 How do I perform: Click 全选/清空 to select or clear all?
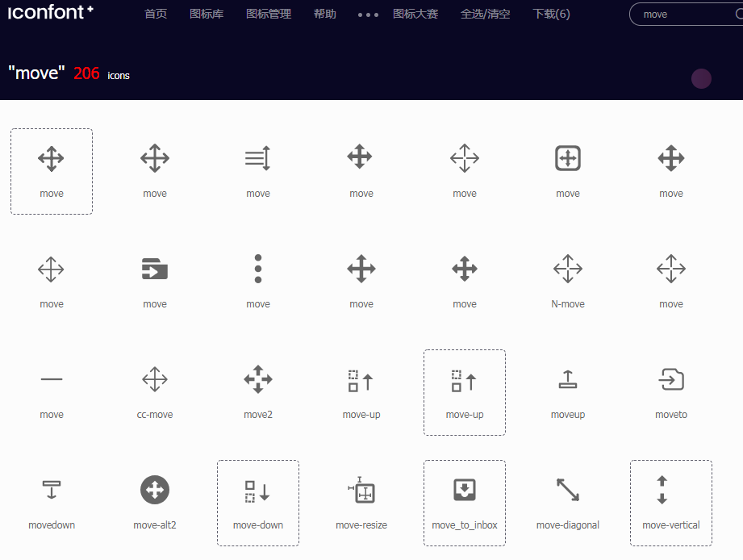click(x=486, y=15)
